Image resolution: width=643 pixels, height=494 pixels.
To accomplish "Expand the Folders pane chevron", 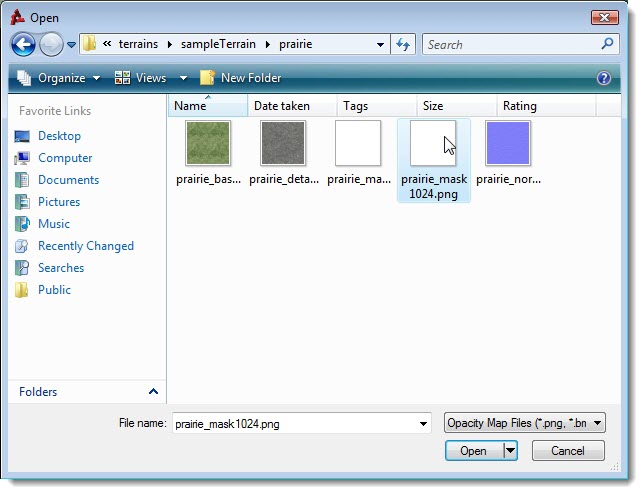I will [153, 392].
